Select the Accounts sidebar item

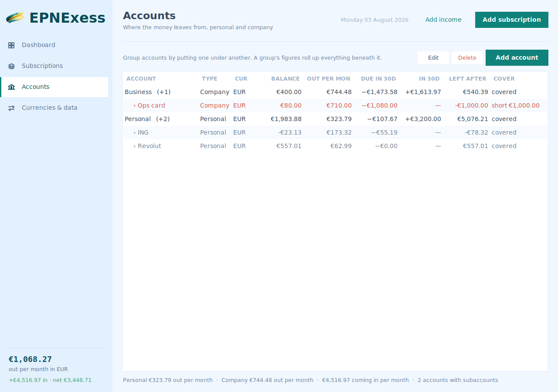point(54,87)
